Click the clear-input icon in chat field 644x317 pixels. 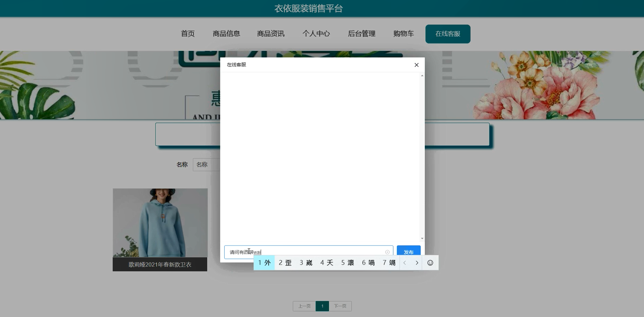tap(387, 252)
